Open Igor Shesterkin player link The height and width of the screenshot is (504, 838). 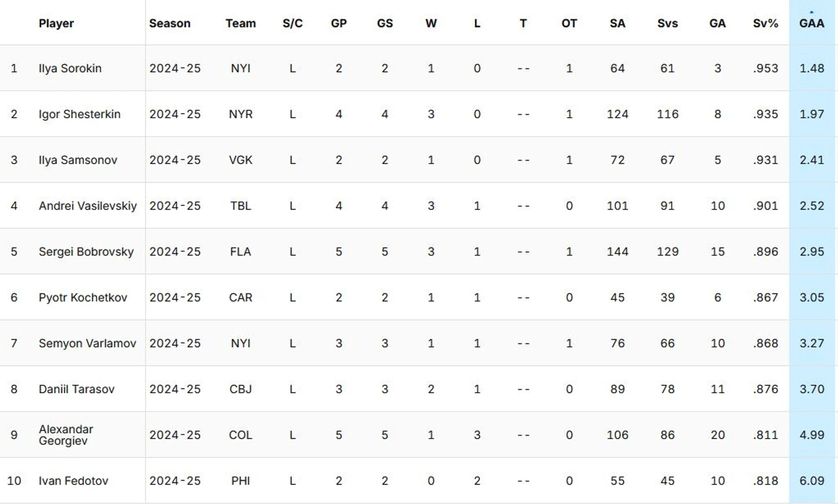(x=79, y=114)
